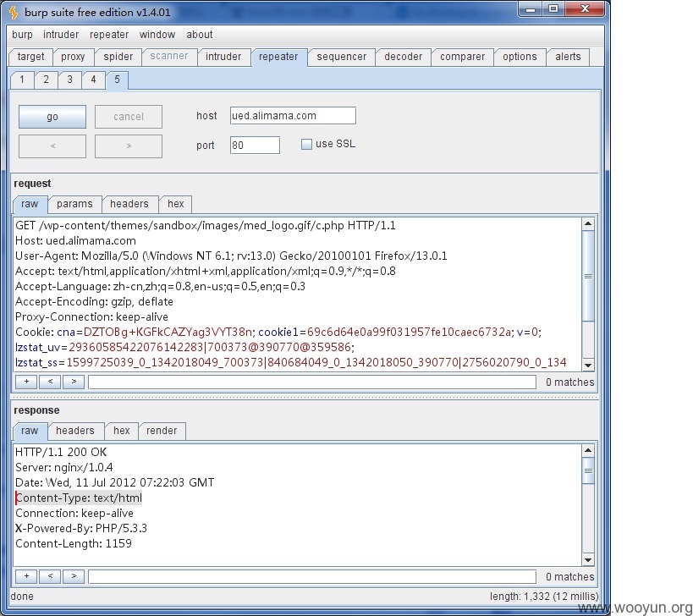Switch to the alerts tab
The height and width of the screenshot is (616, 693).
pos(568,57)
